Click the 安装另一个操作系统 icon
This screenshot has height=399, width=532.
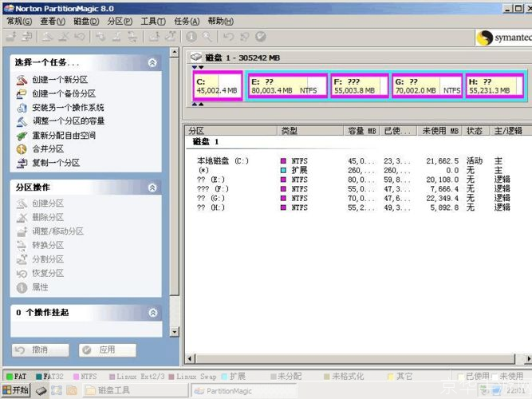[22, 107]
